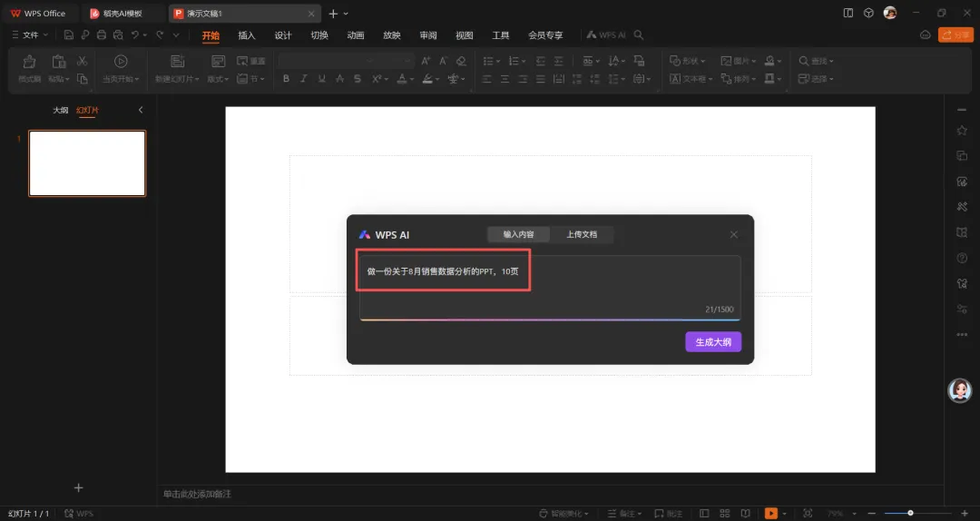This screenshot has width=980, height=521.
Task: Click the Picture (图片) icon
Action: 726,61
